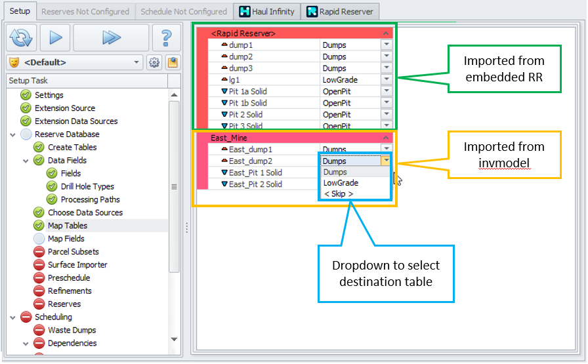Select the Map Fields setup task
Image resolution: width=588 pixels, height=364 pixels.
[66, 239]
